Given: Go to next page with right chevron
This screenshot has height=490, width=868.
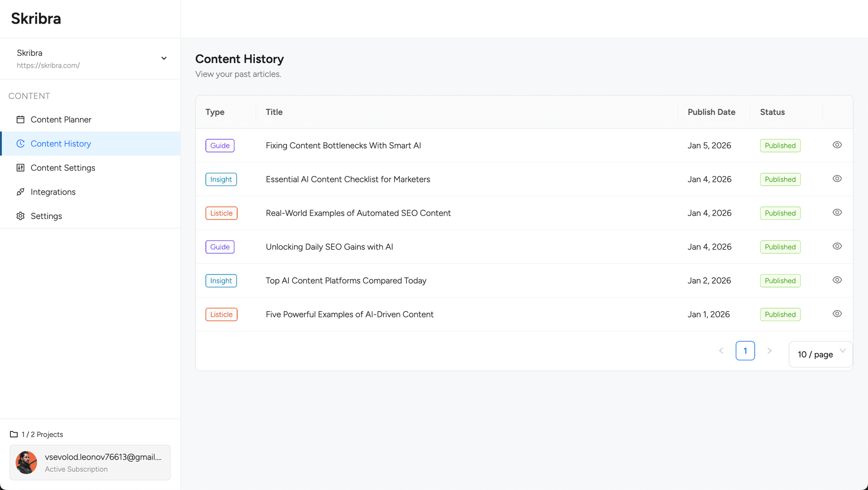Looking at the screenshot, I should pyautogui.click(x=769, y=351).
